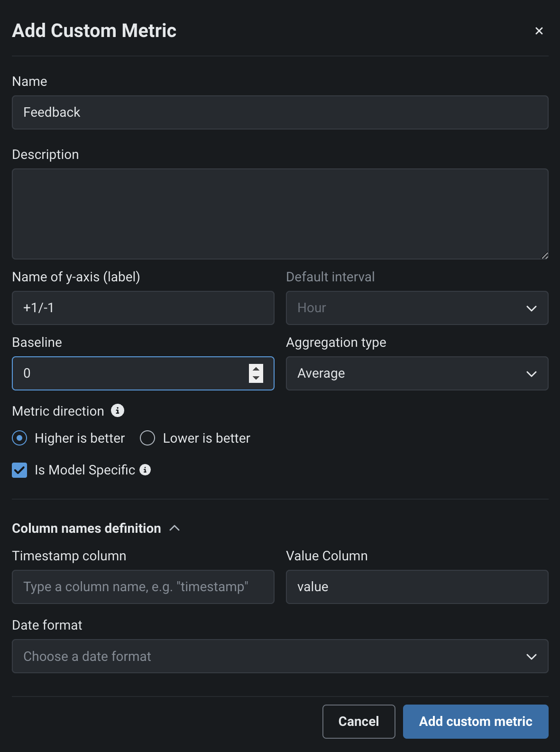Click the Is Model Specific info icon
The width and height of the screenshot is (560, 752).
(x=145, y=470)
